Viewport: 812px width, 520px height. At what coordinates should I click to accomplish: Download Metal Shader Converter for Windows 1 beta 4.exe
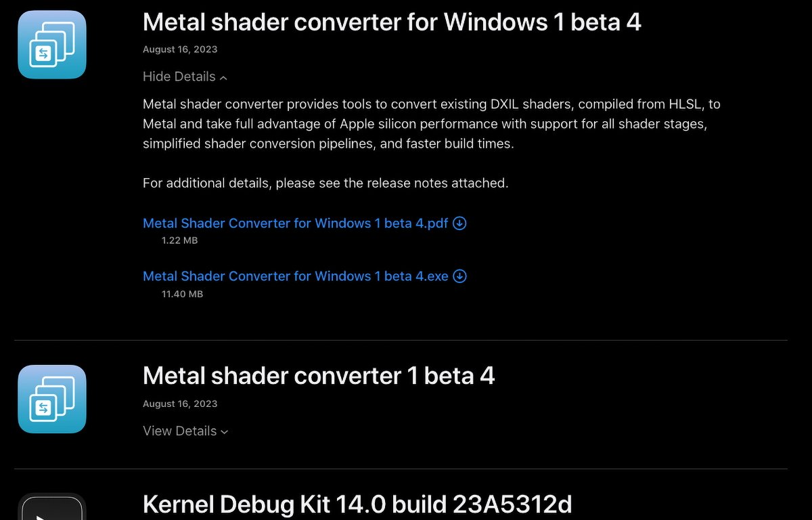[x=292, y=276]
